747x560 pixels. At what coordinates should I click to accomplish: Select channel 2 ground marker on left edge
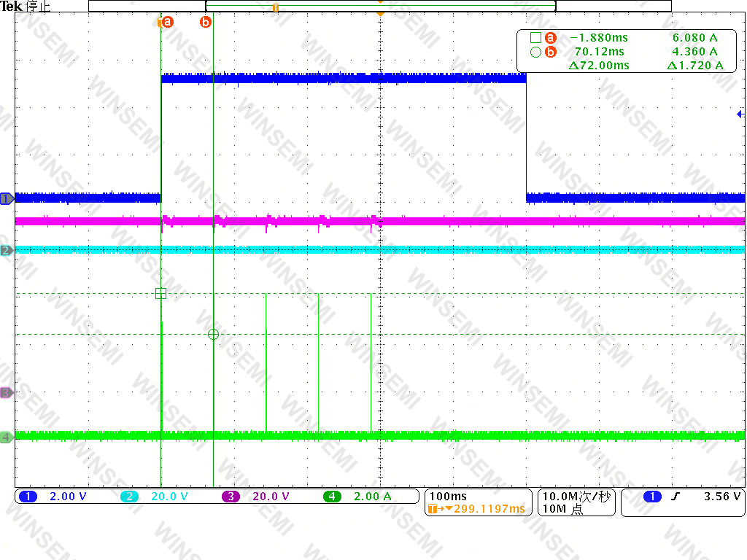tap(7, 250)
